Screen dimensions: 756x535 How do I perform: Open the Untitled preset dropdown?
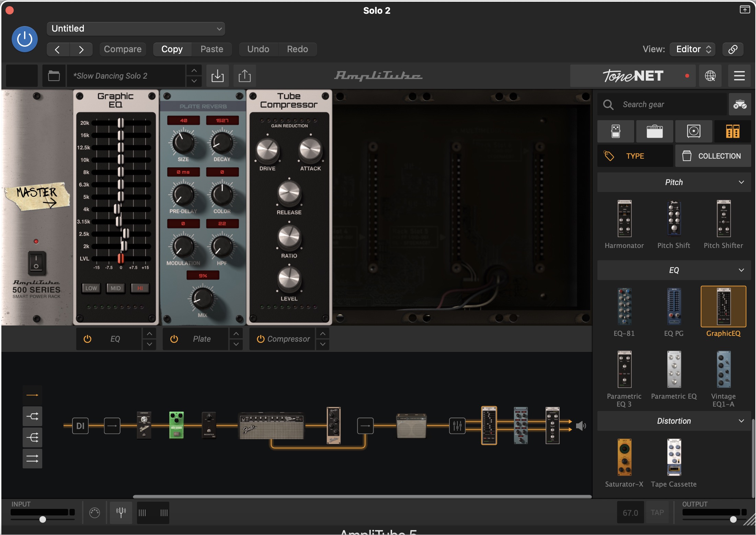(136, 29)
